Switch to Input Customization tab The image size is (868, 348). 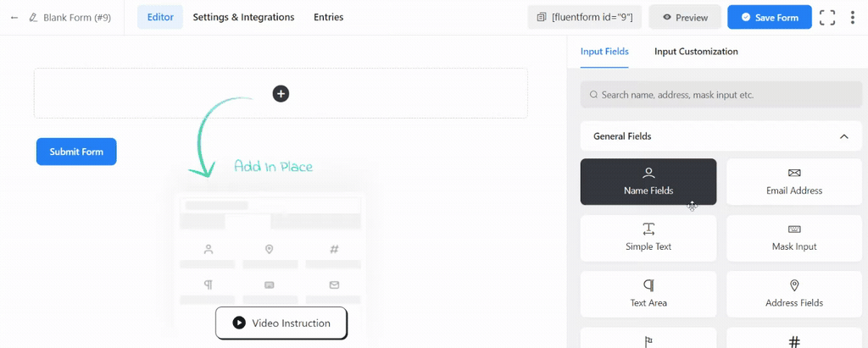(696, 52)
